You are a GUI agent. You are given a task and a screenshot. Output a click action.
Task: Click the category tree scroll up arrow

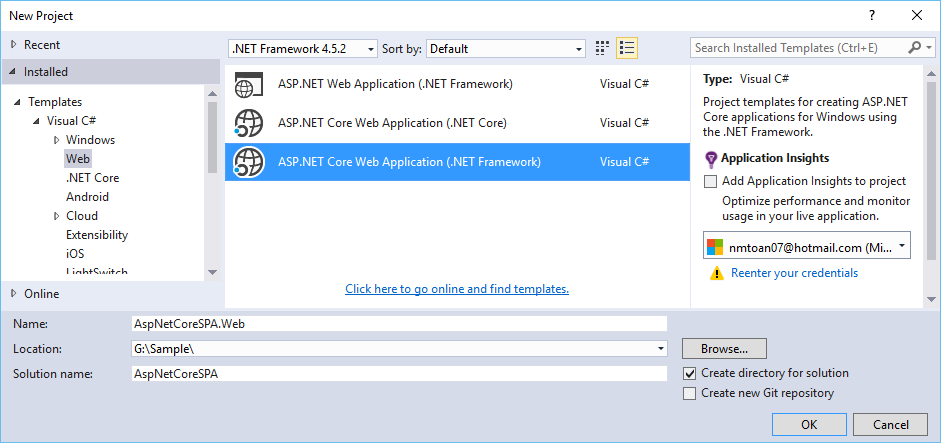click(212, 94)
